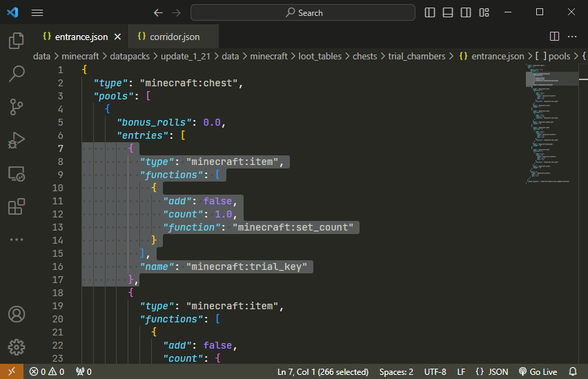Viewport: 588px width, 379px height.
Task: Click Go Live in the status bar
Action: 538,371
